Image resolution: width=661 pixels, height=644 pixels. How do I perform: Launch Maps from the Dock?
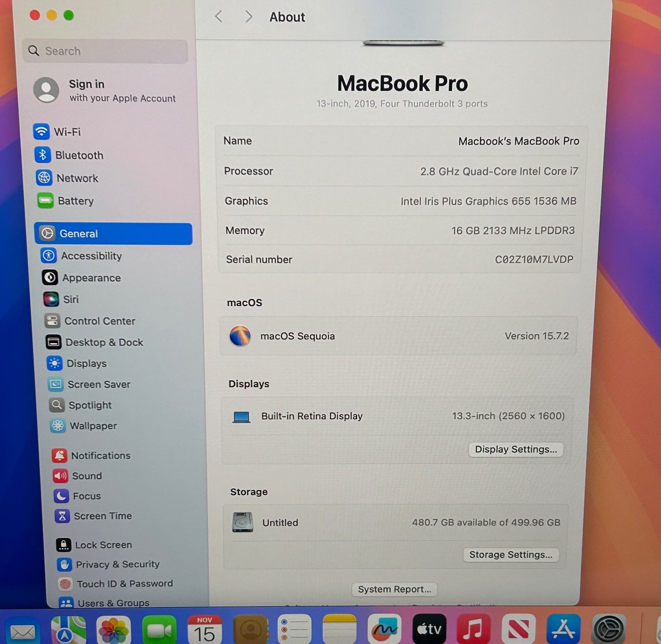click(69, 630)
